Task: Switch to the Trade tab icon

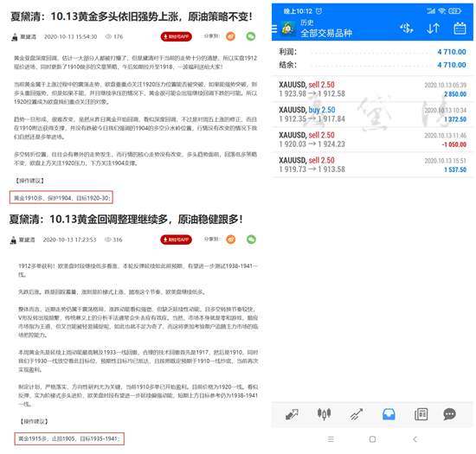Action: point(357,414)
